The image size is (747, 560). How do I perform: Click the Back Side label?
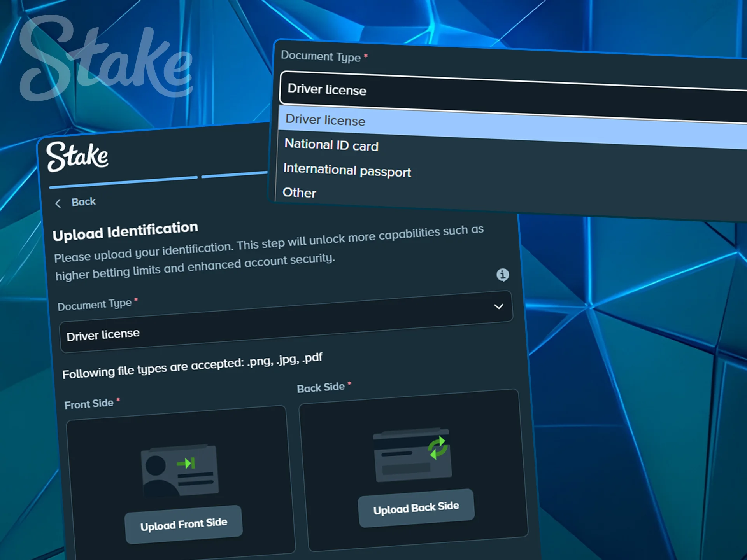click(321, 387)
